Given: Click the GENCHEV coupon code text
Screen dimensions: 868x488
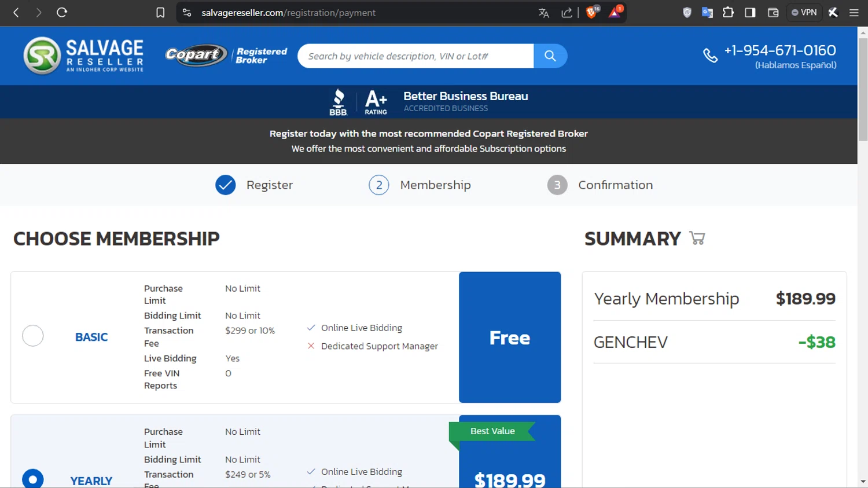Looking at the screenshot, I should click(x=631, y=342).
